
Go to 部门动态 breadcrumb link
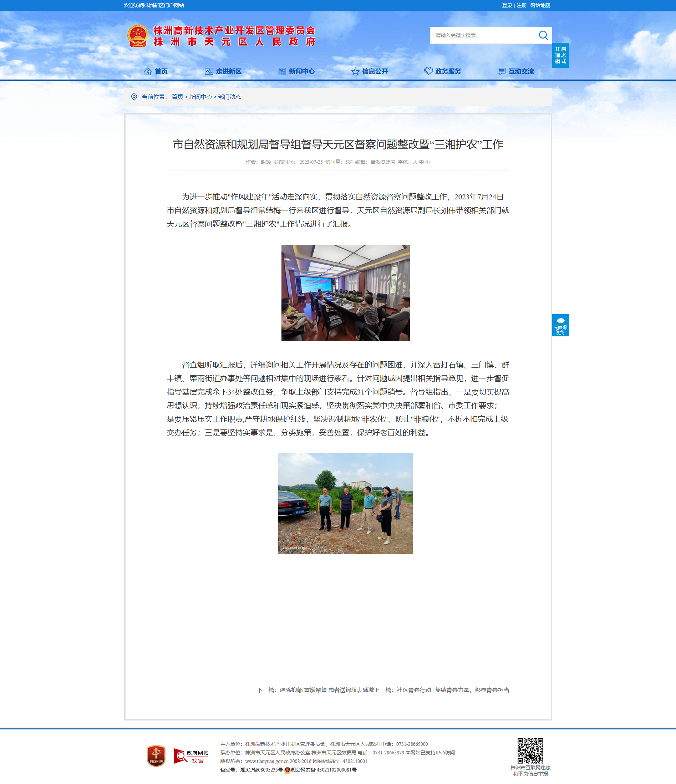pyautogui.click(x=229, y=97)
